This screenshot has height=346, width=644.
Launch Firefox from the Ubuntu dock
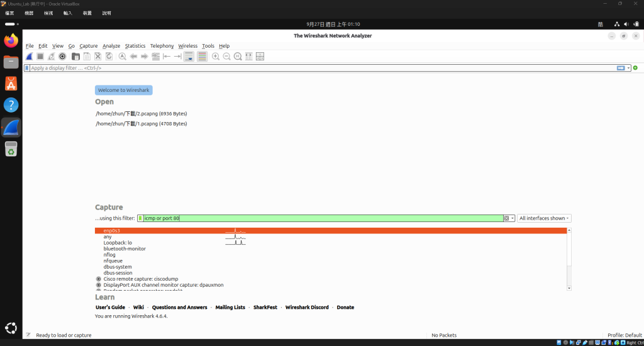[11, 40]
